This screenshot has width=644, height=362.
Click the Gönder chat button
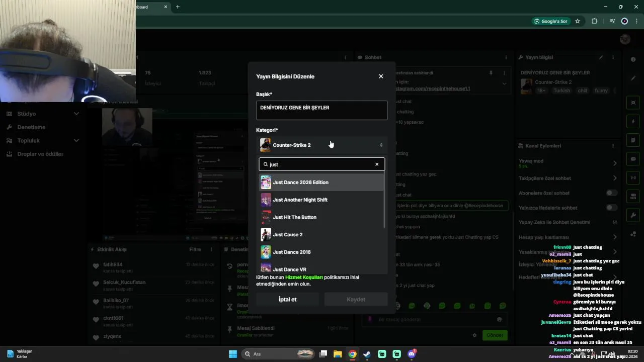[x=495, y=335]
